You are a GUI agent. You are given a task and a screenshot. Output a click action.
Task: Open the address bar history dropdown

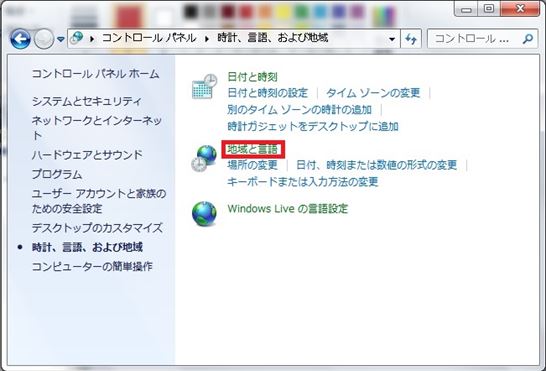(x=392, y=39)
